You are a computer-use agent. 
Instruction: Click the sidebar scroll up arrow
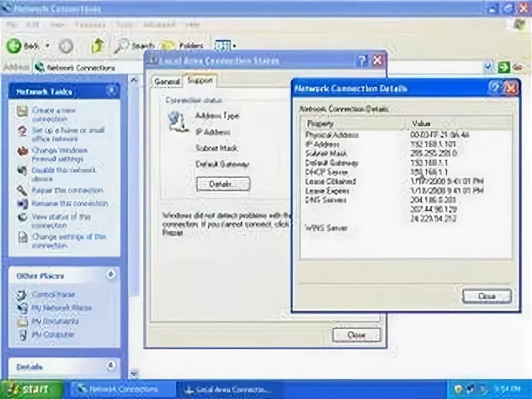(134, 80)
